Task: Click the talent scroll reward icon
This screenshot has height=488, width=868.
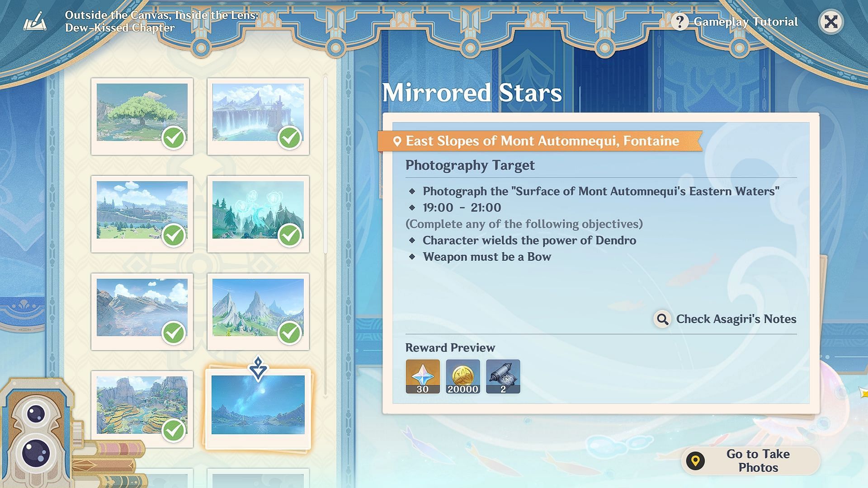Action: [x=503, y=376]
